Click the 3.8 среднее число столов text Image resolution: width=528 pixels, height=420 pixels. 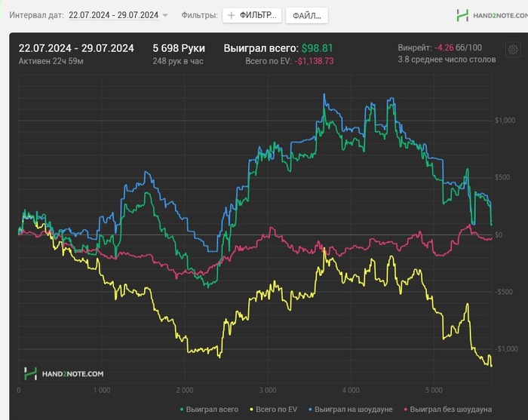click(x=447, y=60)
